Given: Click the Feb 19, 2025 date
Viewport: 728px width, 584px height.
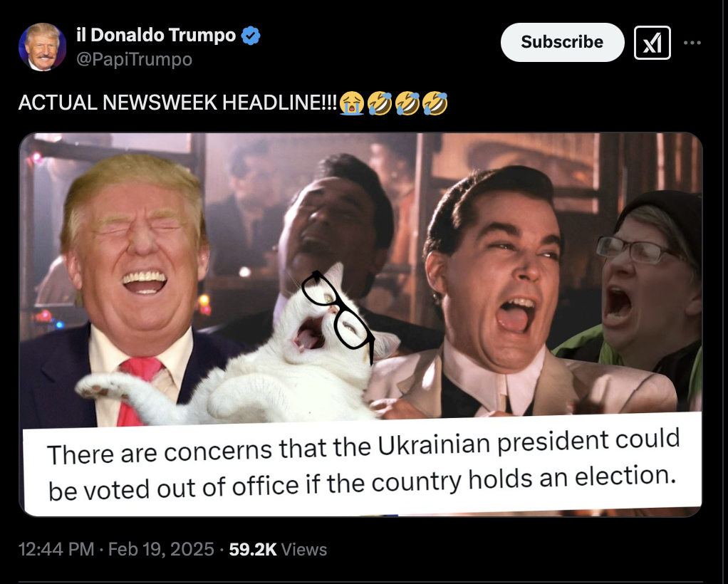Looking at the screenshot, I should [x=161, y=549].
